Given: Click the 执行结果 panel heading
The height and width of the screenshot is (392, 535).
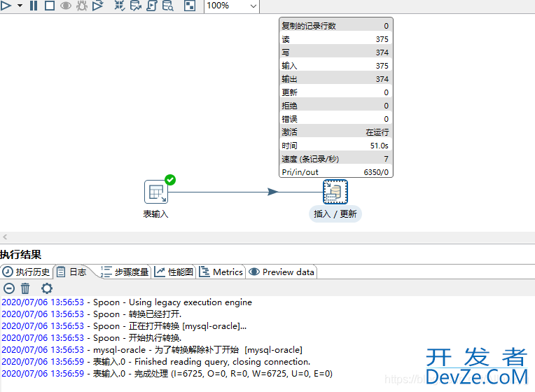Looking at the screenshot, I should point(21,255).
